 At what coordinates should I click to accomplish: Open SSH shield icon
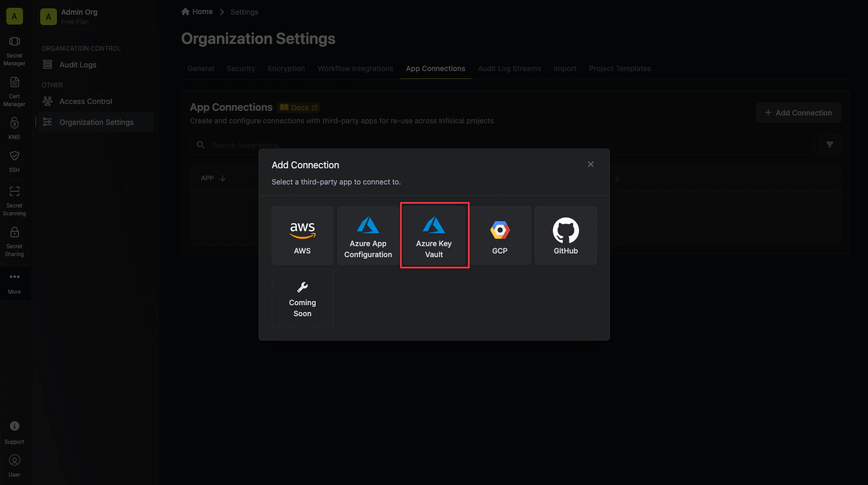[15, 156]
